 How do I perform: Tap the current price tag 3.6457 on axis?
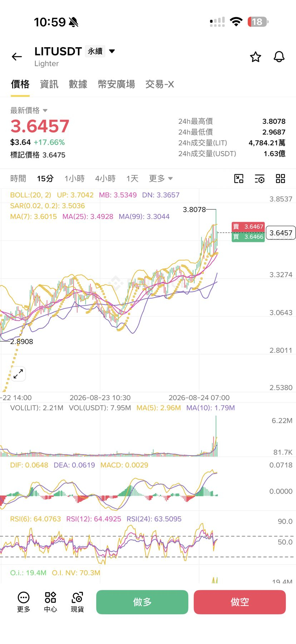coord(281,233)
